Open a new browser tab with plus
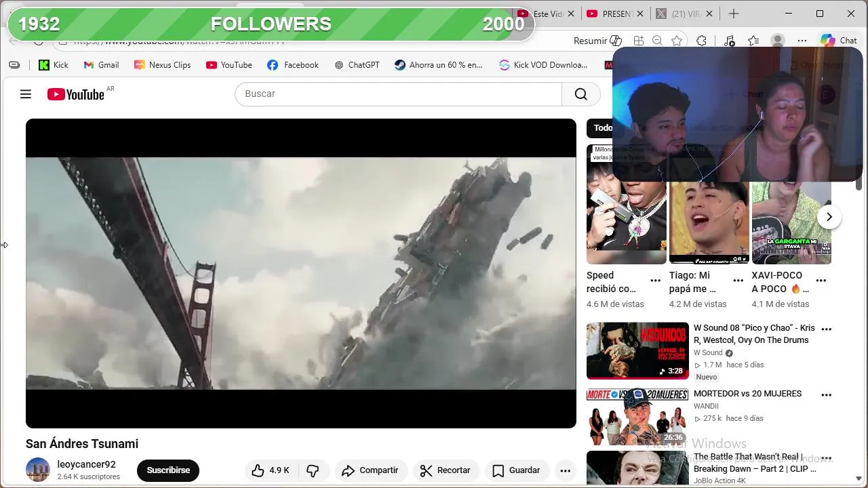 click(x=734, y=14)
